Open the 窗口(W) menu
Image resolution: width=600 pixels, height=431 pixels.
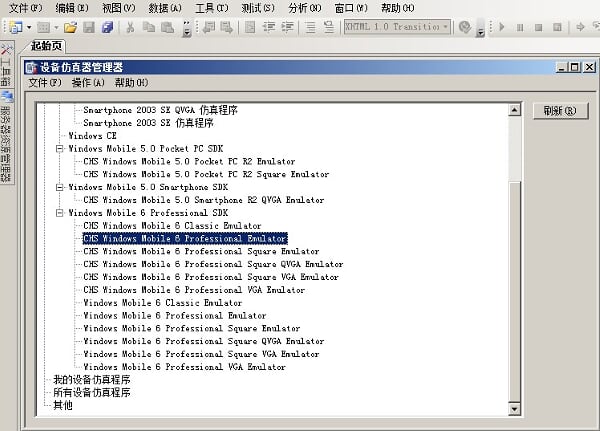tap(351, 8)
